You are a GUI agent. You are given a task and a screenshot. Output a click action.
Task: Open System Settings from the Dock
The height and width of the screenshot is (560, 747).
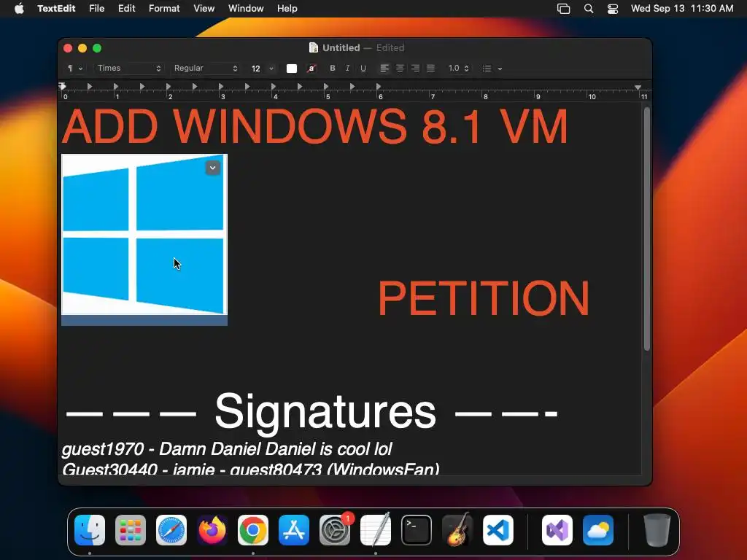(x=334, y=530)
